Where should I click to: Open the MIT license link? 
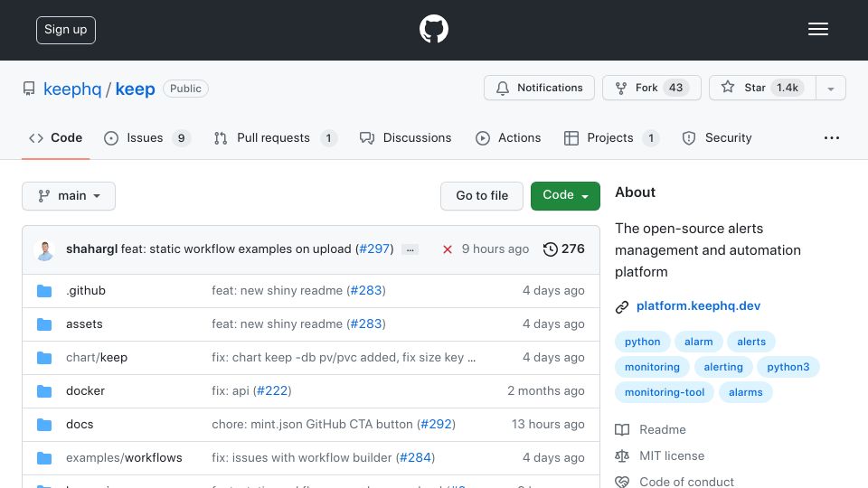tap(672, 455)
